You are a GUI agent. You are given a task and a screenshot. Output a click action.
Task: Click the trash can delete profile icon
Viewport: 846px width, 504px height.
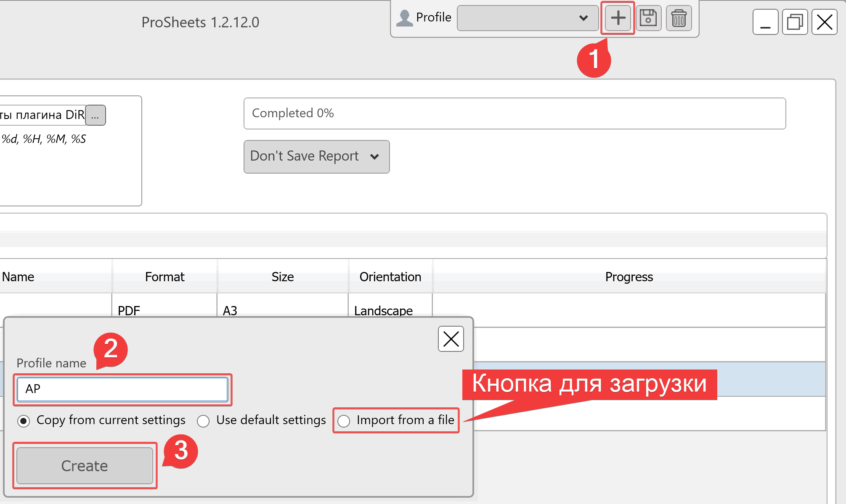(679, 18)
